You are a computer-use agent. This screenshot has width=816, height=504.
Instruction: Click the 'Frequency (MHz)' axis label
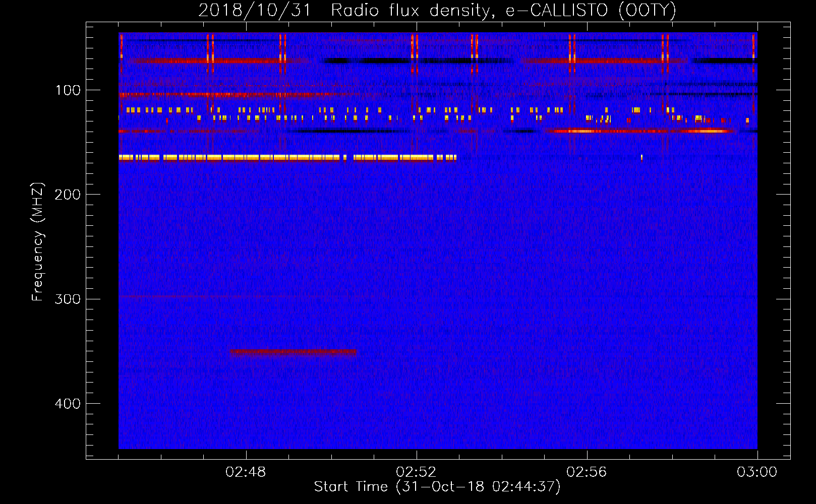point(38,242)
